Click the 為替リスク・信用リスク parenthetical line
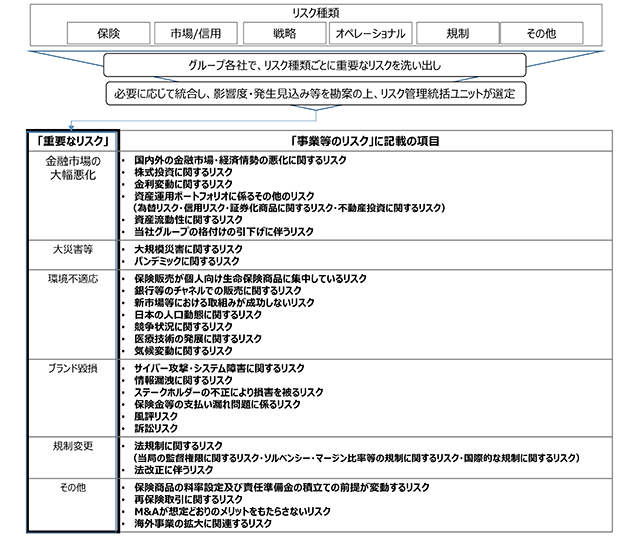 click(289, 208)
